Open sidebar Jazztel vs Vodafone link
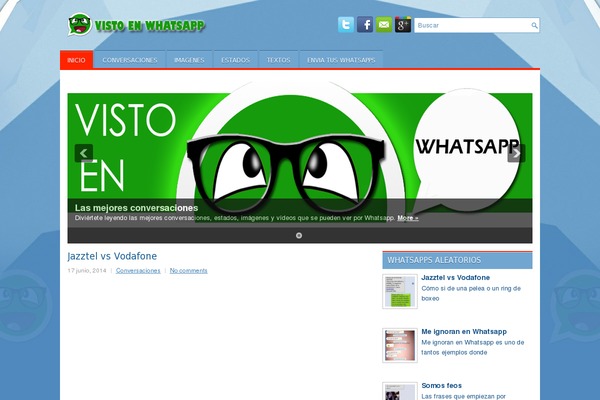Image resolution: width=600 pixels, height=400 pixels. point(455,278)
